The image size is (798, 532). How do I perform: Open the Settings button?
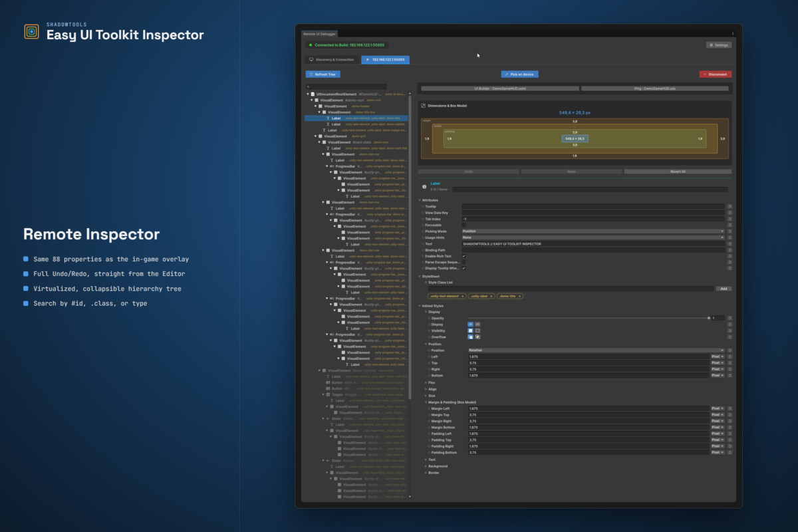coord(719,45)
